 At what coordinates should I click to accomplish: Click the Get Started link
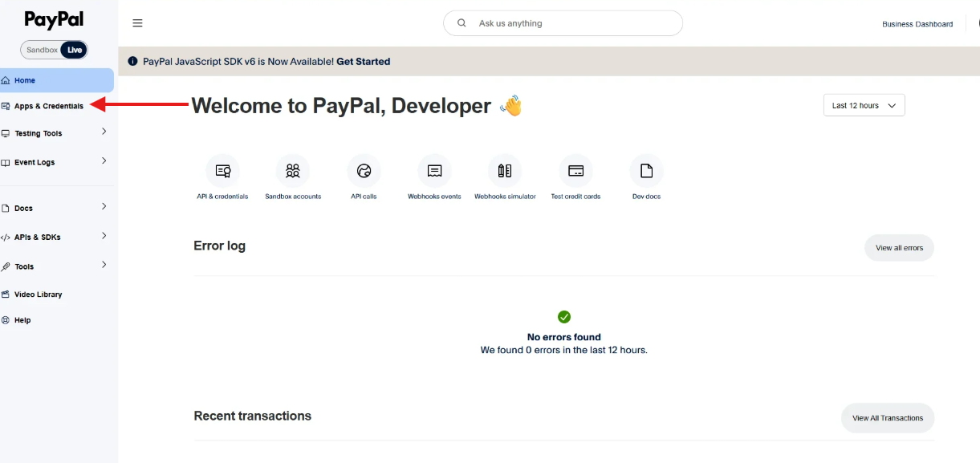(363, 61)
